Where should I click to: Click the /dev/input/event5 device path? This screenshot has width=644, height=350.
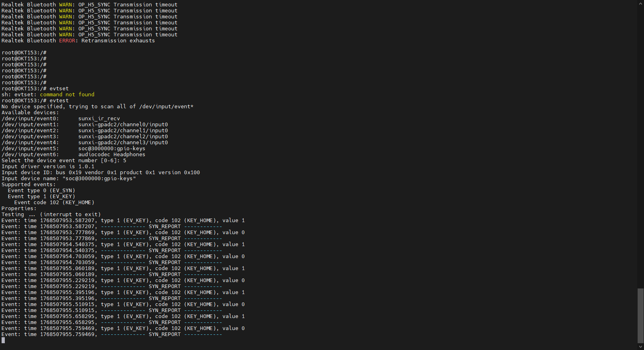30,149
